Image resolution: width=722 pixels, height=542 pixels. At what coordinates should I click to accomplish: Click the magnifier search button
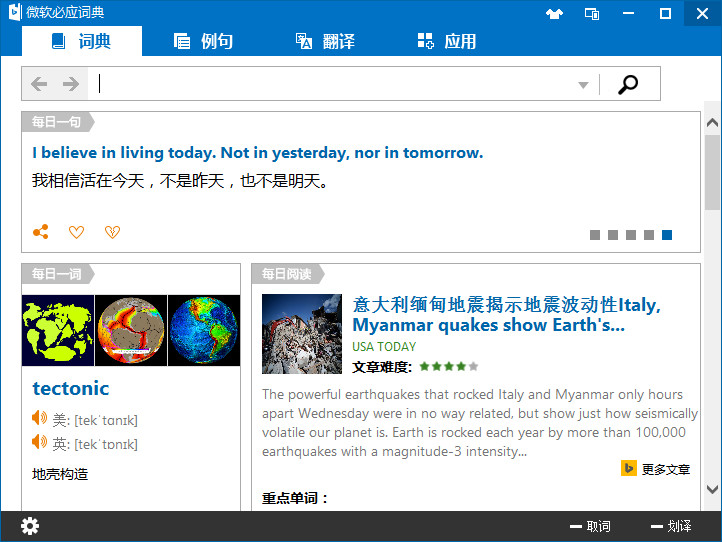(628, 84)
